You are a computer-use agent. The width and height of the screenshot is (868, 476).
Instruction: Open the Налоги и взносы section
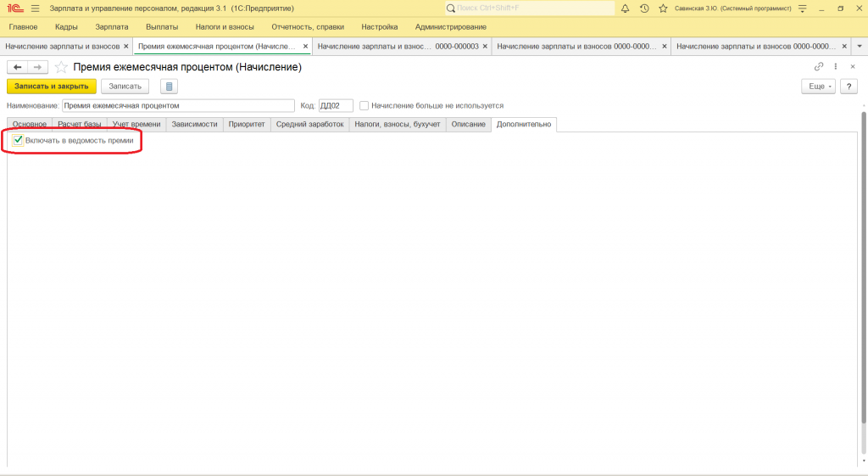(x=225, y=26)
